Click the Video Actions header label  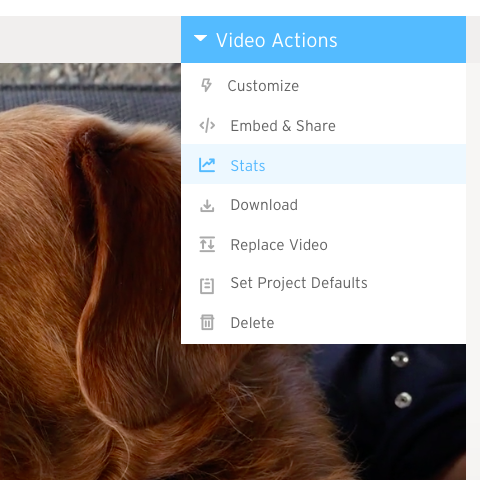(x=277, y=41)
